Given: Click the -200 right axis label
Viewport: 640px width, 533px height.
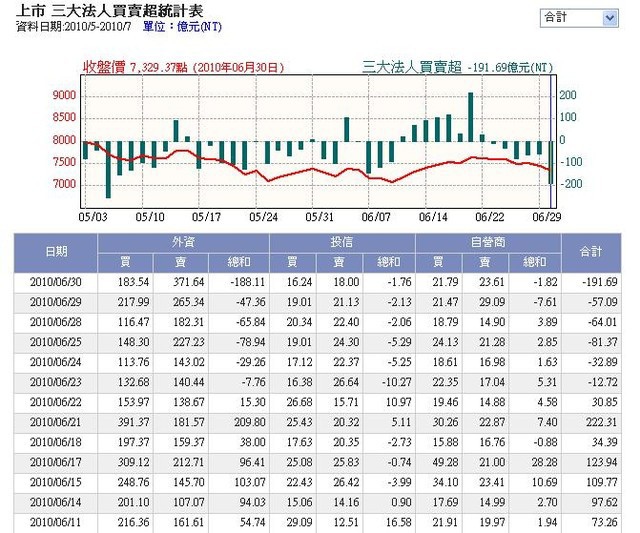Looking at the screenshot, I should pos(571,184).
